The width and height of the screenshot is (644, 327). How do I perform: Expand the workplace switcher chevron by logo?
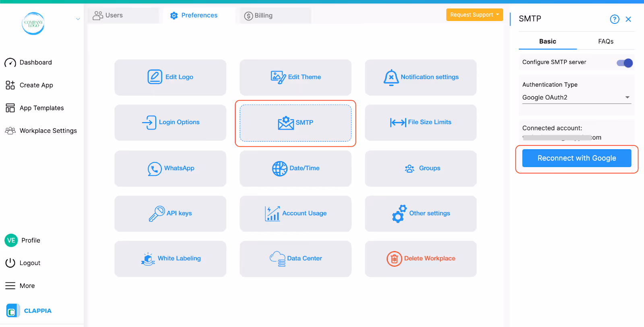pyautogui.click(x=78, y=19)
